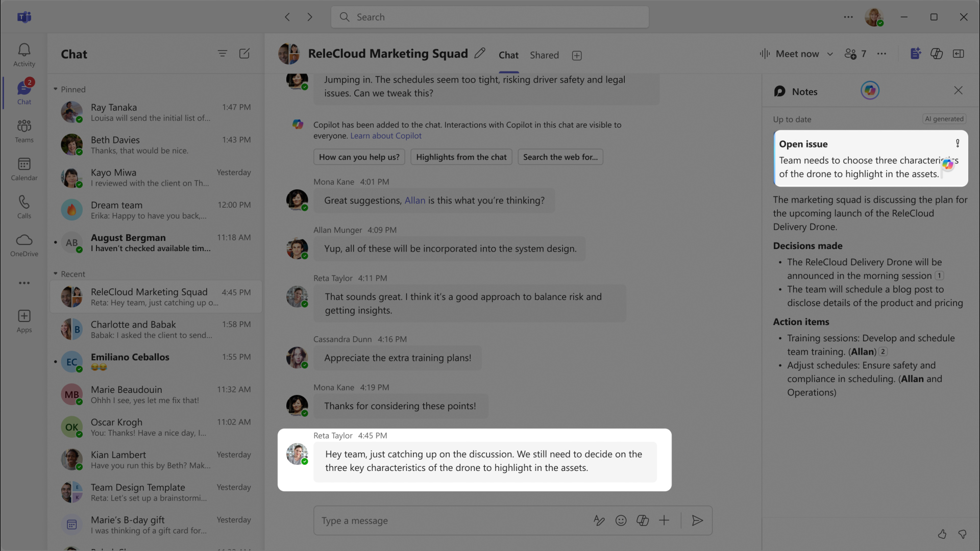Image resolution: width=980 pixels, height=551 pixels.
Task: Open the Learn about Copilot link
Action: point(386,136)
